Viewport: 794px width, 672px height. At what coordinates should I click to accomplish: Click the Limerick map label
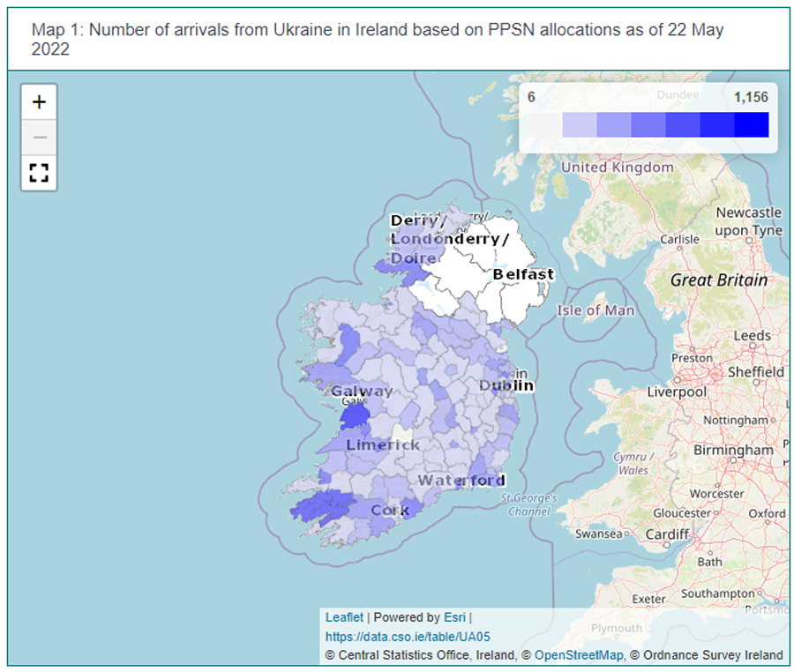click(x=383, y=445)
